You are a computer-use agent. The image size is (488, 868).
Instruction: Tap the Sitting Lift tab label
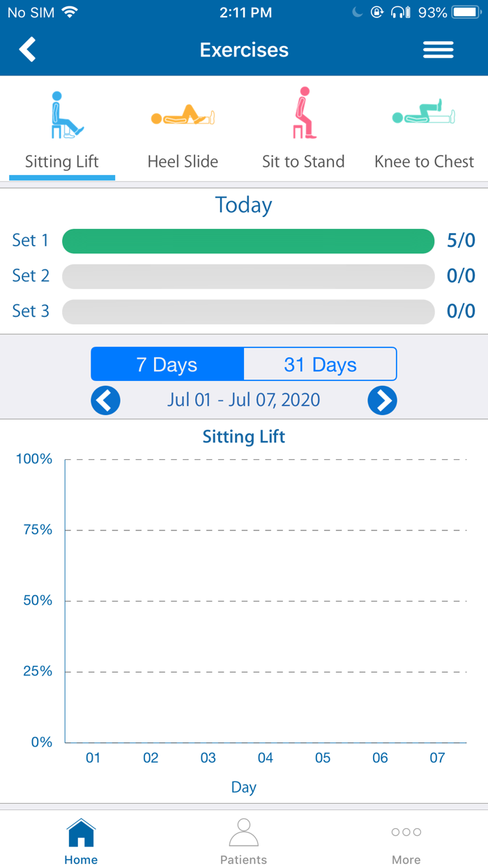62,162
